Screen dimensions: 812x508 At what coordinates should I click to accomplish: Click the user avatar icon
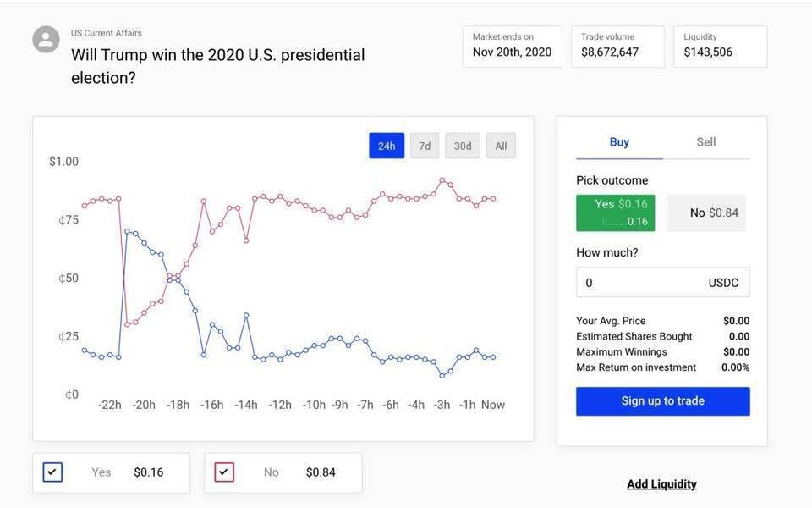(x=46, y=40)
